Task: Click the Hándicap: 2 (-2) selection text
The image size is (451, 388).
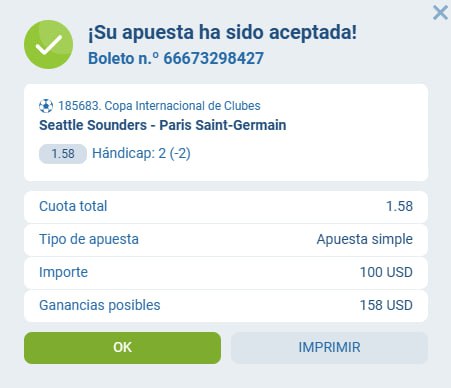Action: click(x=141, y=154)
